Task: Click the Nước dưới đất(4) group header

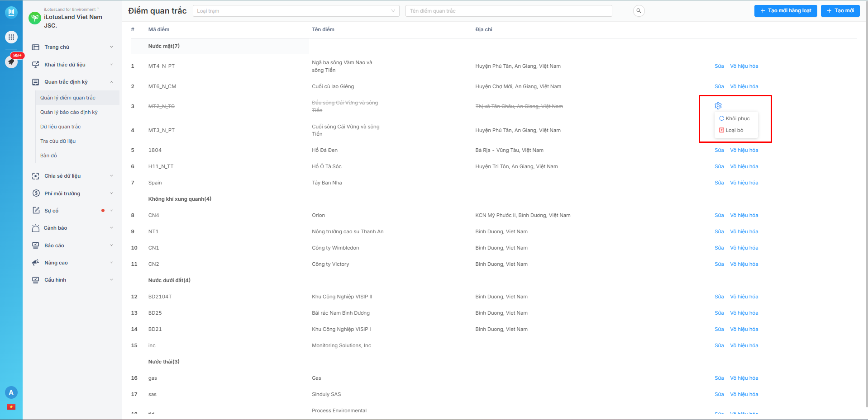Action: [169, 280]
